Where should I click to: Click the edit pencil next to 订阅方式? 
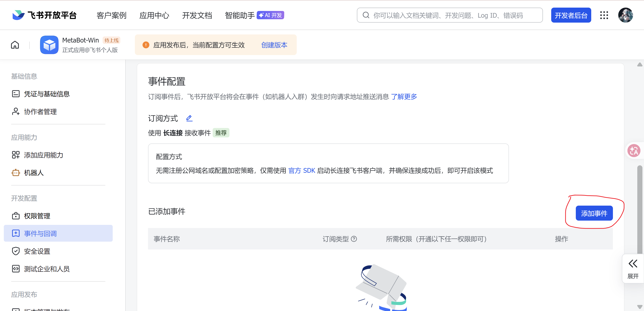(189, 118)
